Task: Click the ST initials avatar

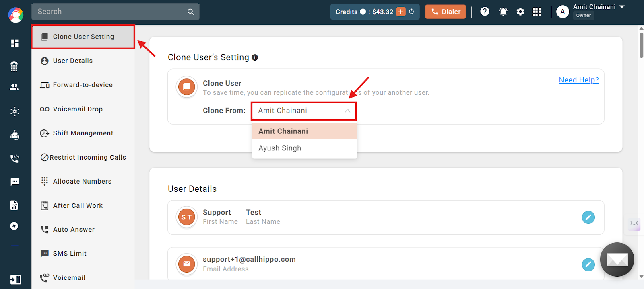Action: point(187,217)
